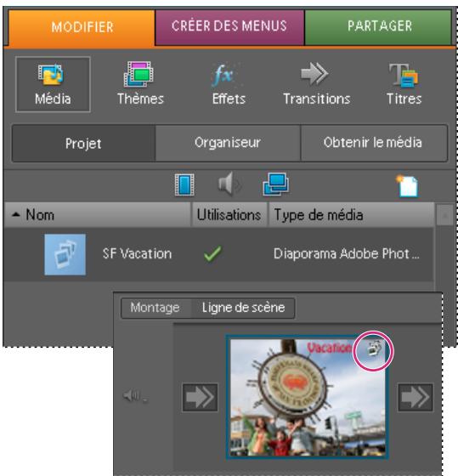Select the Organiseur view button

[x=228, y=143]
